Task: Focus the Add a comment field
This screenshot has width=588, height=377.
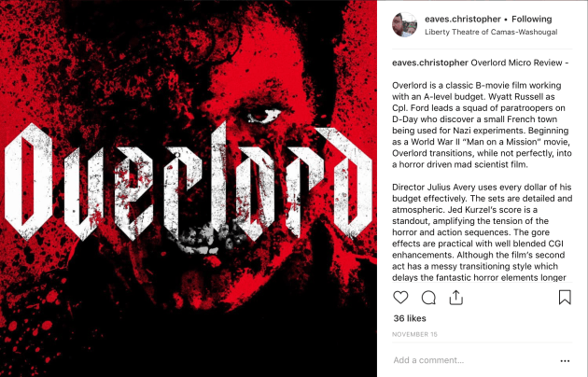Action: click(472, 360)
